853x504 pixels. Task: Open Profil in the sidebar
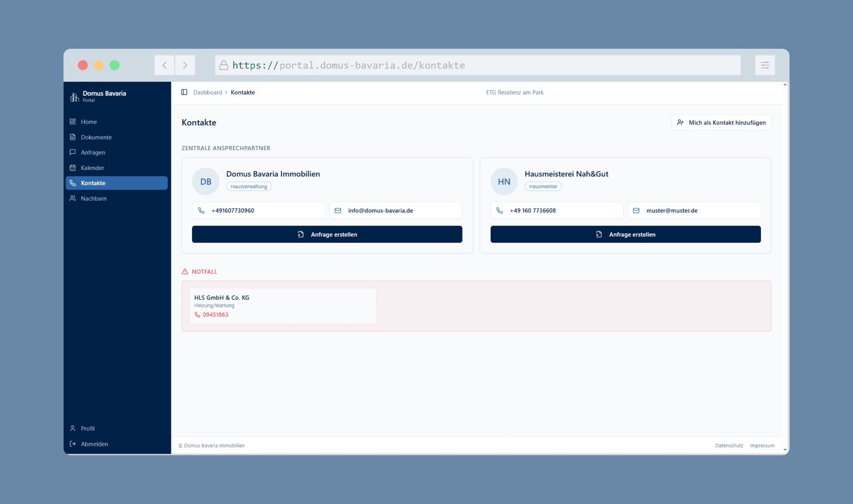pos(117,428)
